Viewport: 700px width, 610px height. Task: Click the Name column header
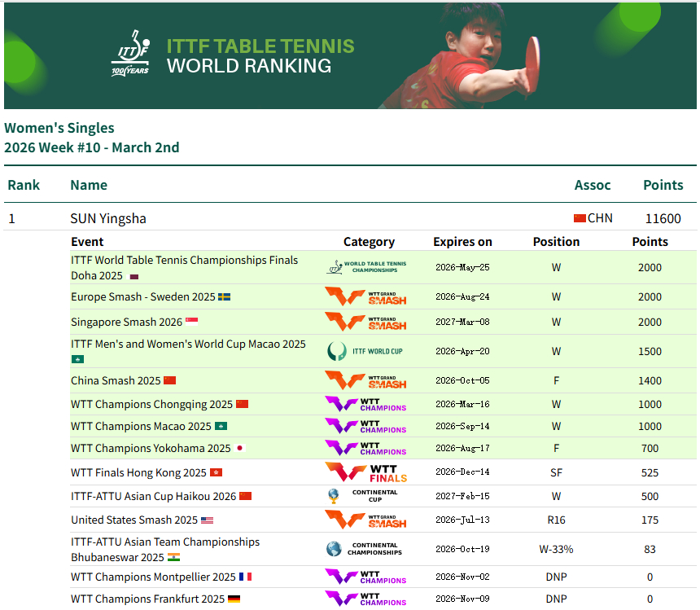pos(89,185)
